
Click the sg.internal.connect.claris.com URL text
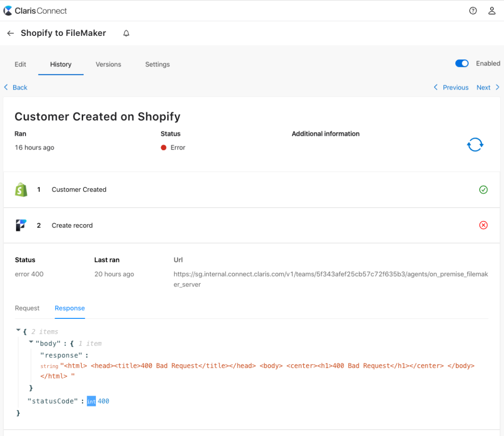[331, 279]
